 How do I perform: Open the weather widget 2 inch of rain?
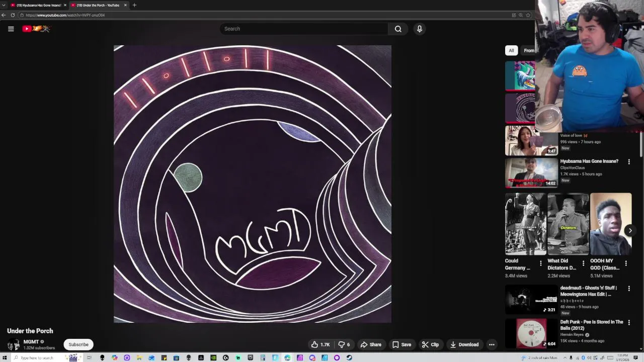tap(539, 357)
